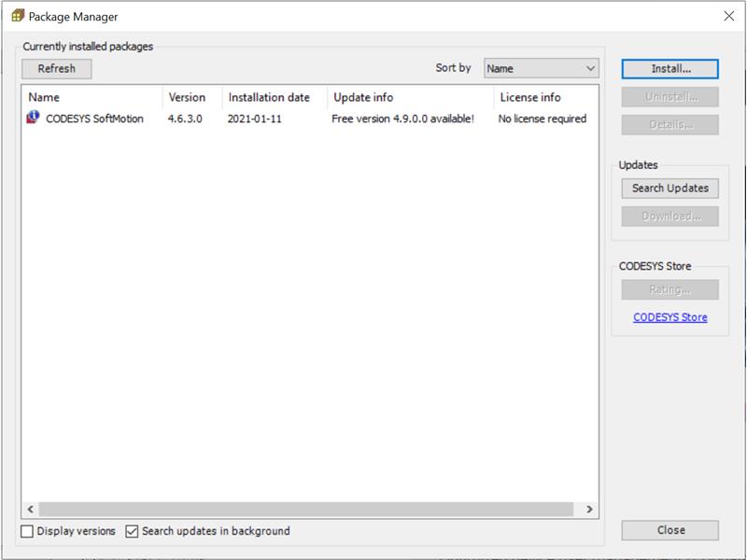
Task: Click the horizontal scrollbar right arrow
Action: [589, 509]
